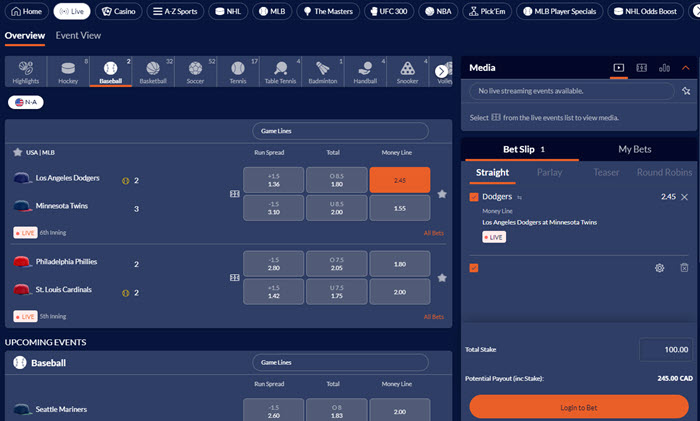Show scoreboard media icon
700x421 pixels.
click(642, 68)
